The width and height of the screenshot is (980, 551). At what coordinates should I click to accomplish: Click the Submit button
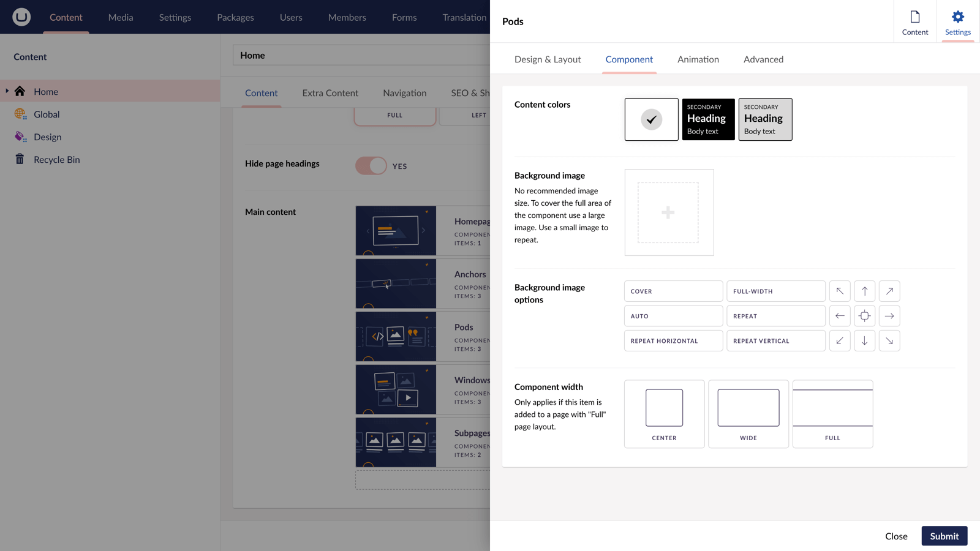944,536
